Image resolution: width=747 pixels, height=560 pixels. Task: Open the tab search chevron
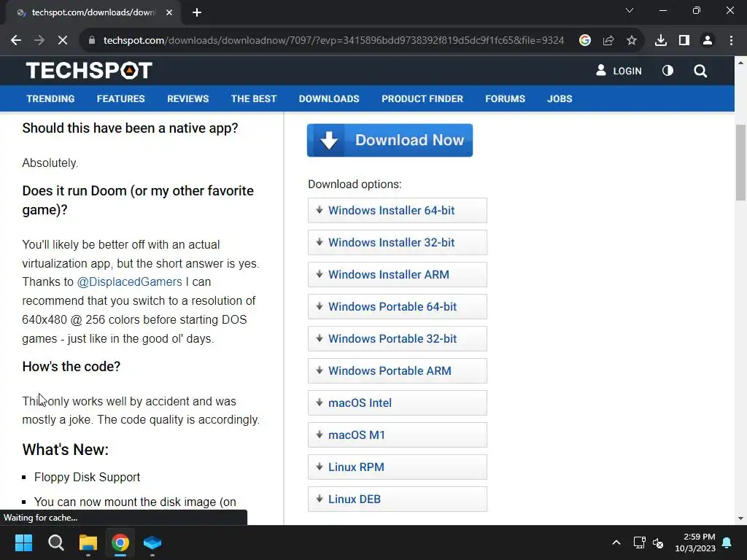(x=630, y=10)
